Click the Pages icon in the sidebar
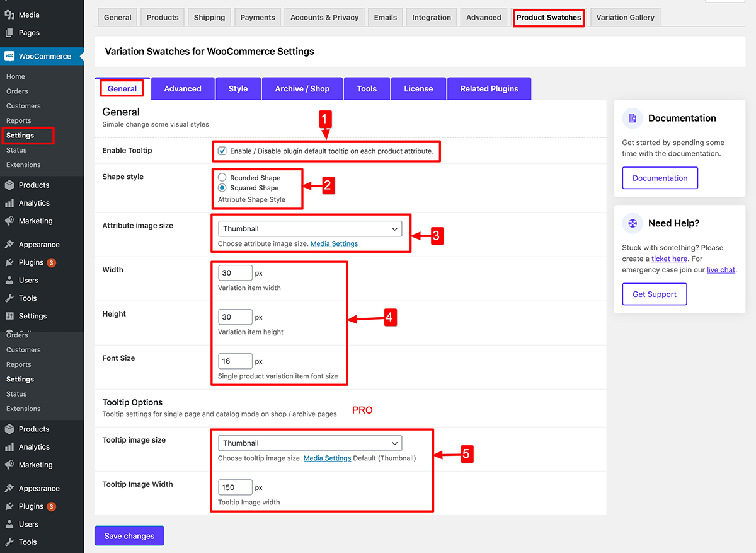756x553 pixels. coord(9,32)
